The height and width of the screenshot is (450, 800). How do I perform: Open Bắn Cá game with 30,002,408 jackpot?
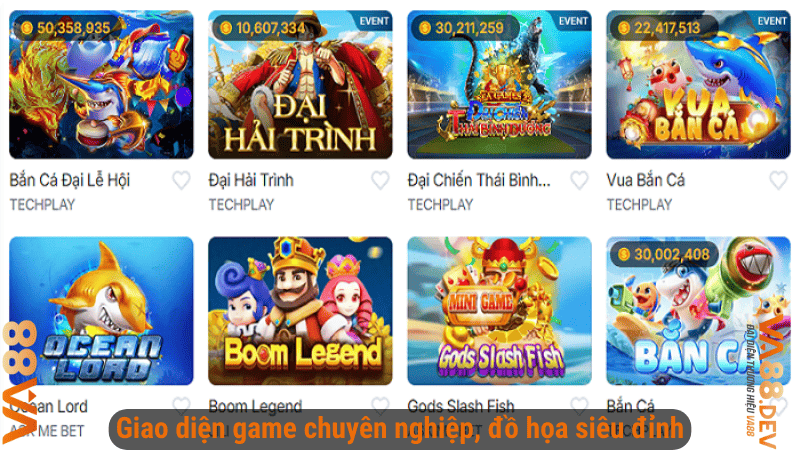(x=698, y=311)
